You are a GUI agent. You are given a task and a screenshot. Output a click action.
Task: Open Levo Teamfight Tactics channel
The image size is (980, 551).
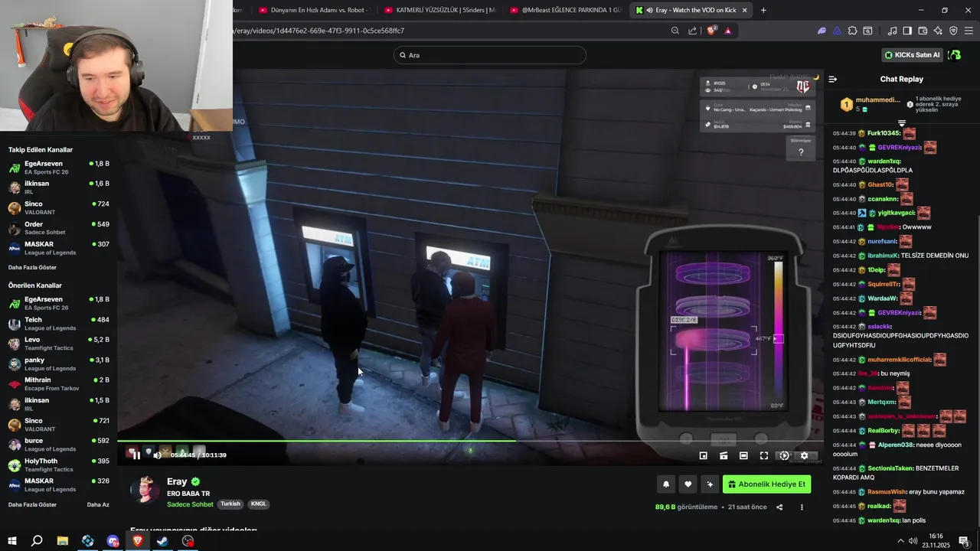point(59,344)
